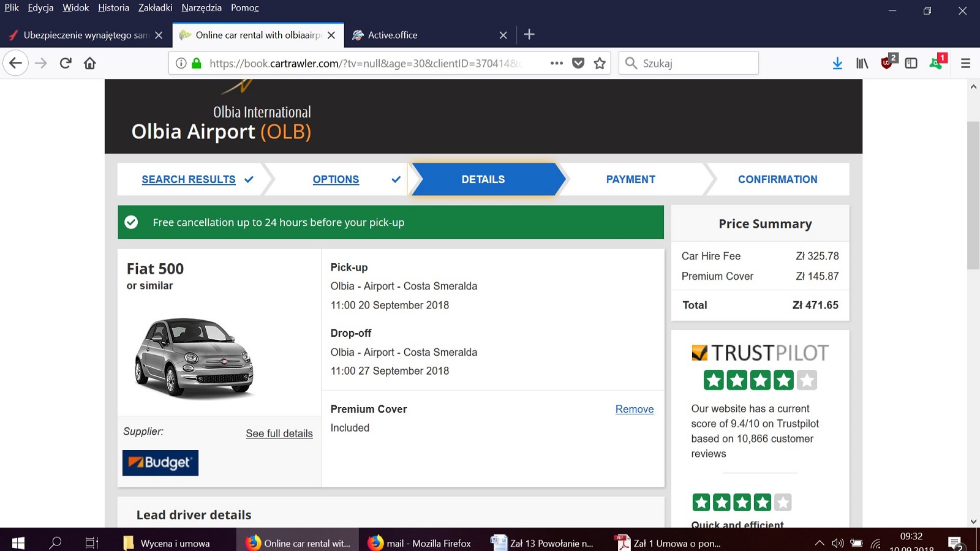980x551 pixels.
Task: Open page actions three-dots menu
Action: click(x=557, y=63)
